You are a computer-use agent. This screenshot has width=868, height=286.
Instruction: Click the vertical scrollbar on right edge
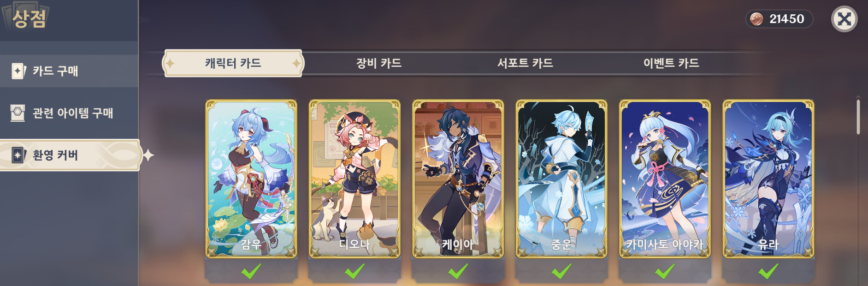[x=858, y=115]
